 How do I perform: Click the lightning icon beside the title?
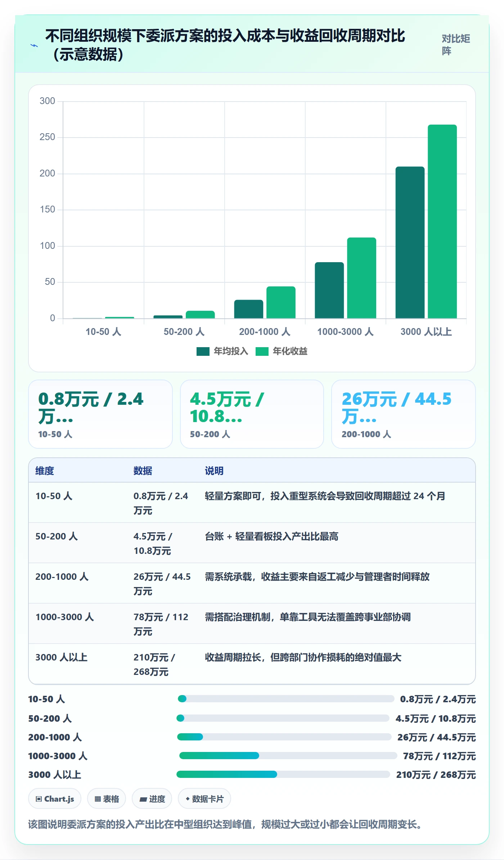coord(34,46)
